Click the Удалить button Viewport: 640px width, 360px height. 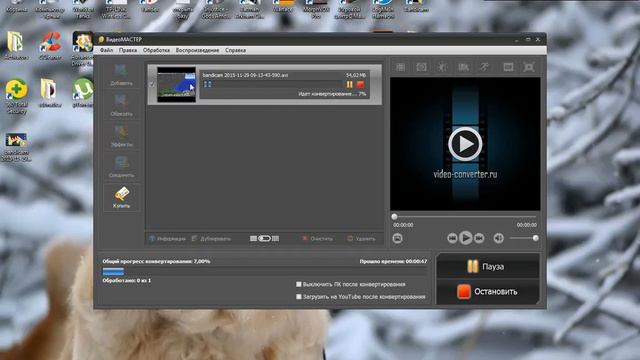361,239
